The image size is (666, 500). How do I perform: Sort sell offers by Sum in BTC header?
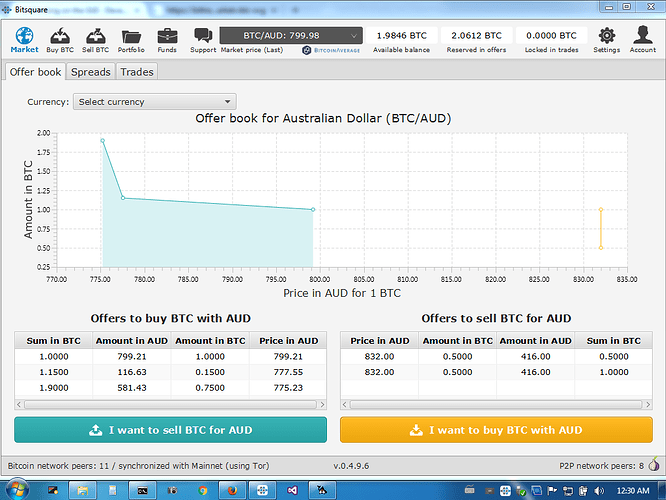(x=613, y=341)
